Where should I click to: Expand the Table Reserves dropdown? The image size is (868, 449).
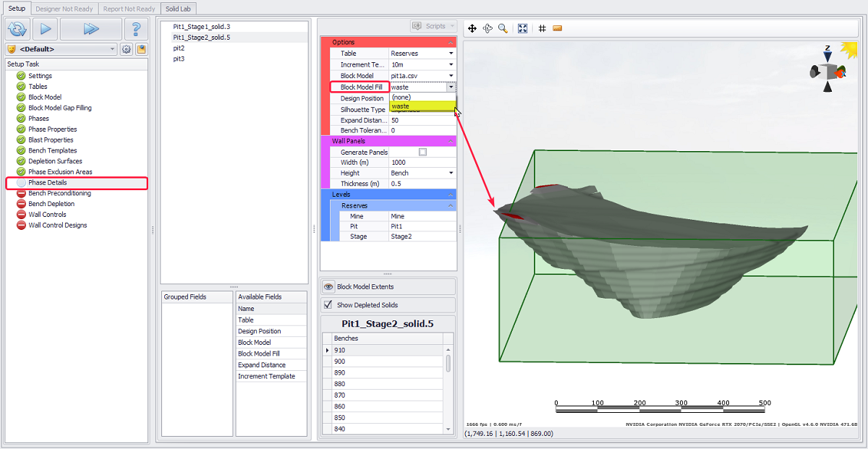click(x=451, y=54)
